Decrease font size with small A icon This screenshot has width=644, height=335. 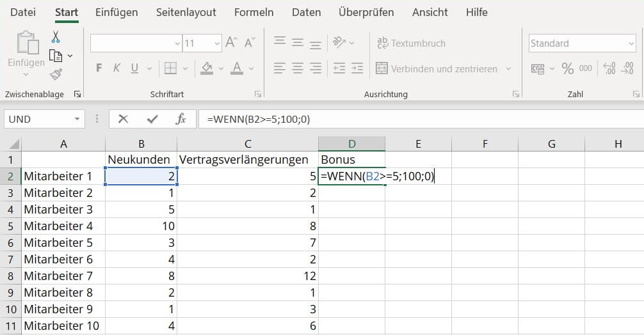coord(249,42)
